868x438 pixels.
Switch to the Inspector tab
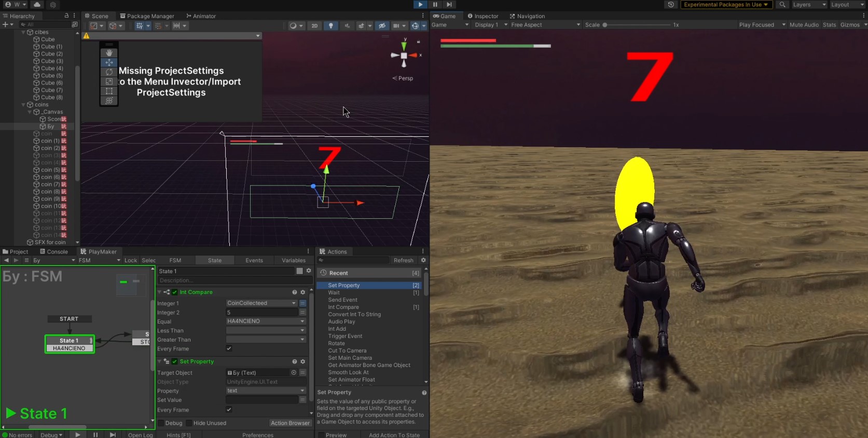click(x=483, y=16)
